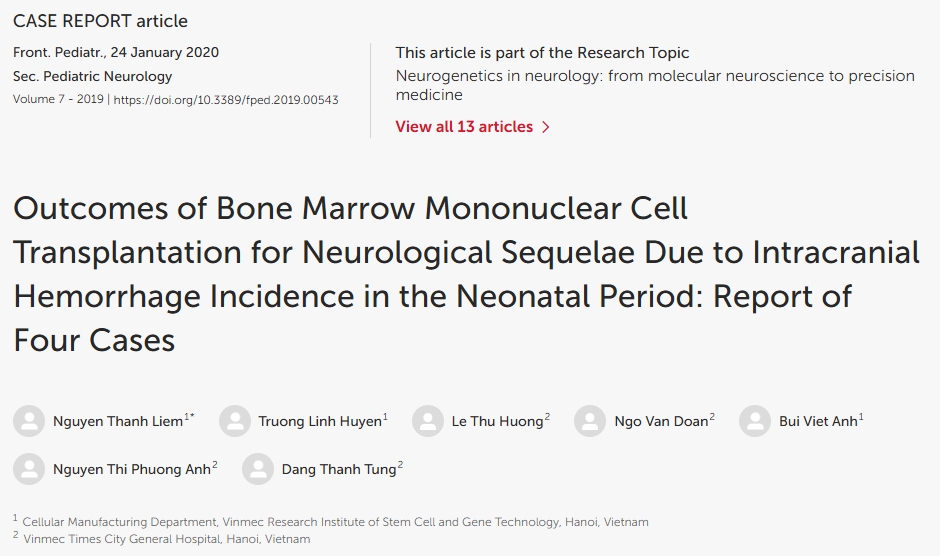Click Ngo Van Doan's avatar icon
Screen dimensions: 940x556
590,421
